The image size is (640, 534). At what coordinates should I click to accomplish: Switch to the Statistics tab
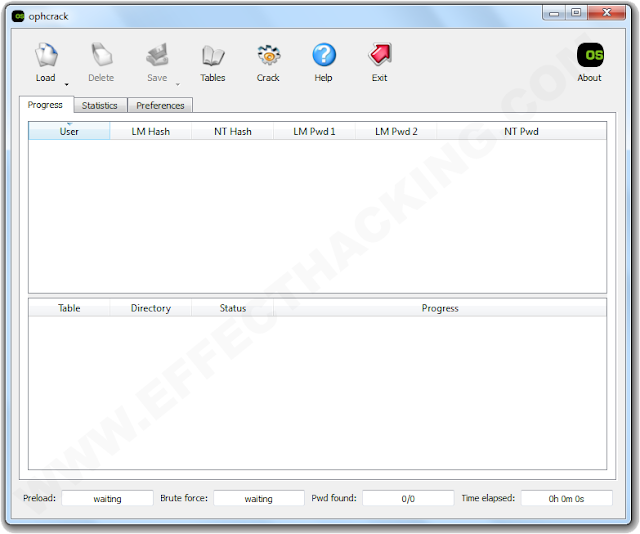tap(100, 105)
